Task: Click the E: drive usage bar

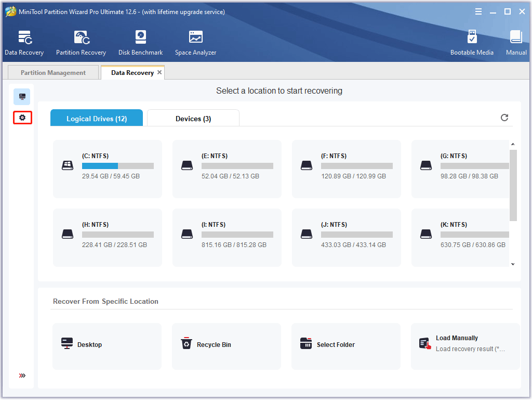Action: 237,166
